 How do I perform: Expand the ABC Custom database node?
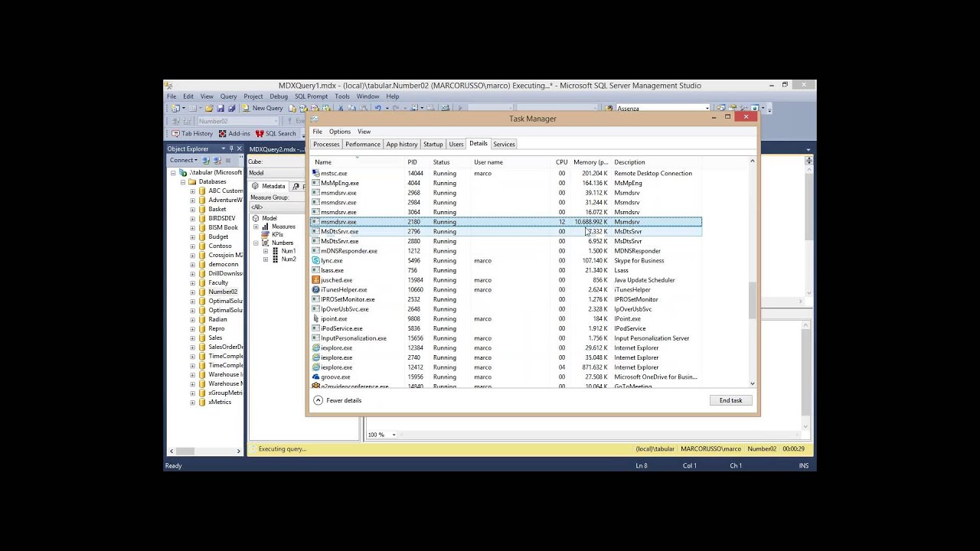point(193,191)
